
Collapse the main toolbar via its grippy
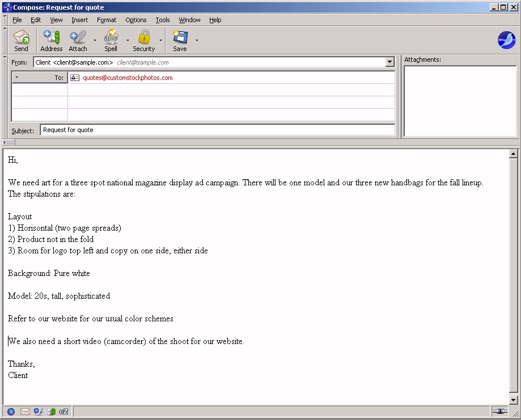(x=5, y=40)
